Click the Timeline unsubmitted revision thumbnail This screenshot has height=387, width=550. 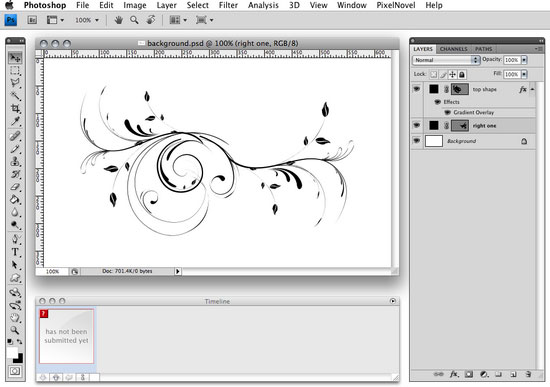pyautogui.click(x=66, y=336)
